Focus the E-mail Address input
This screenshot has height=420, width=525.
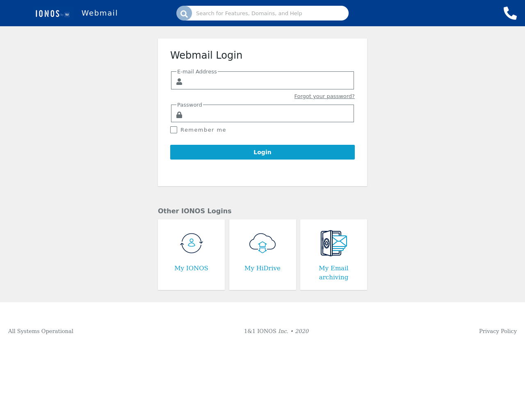[262, 81]
